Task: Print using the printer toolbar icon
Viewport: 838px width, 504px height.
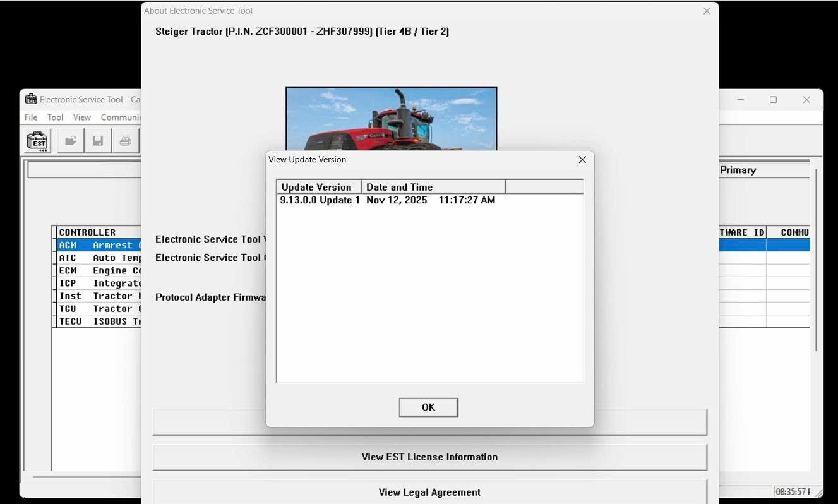Action: coord(125,140)
